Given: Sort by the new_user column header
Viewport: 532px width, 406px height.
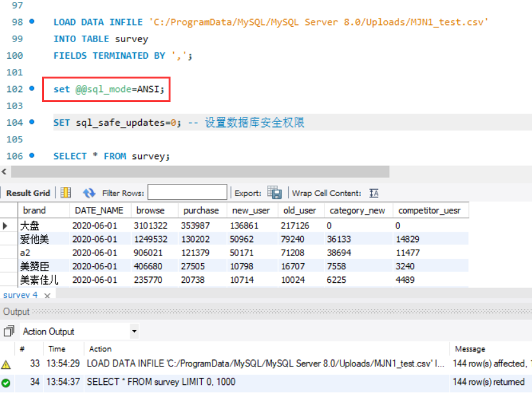Looking at the screenshot, I should pos(252,211).
